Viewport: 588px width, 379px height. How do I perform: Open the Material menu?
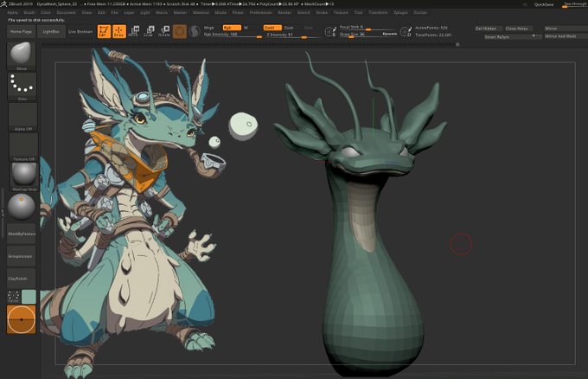tap(201, 13)
